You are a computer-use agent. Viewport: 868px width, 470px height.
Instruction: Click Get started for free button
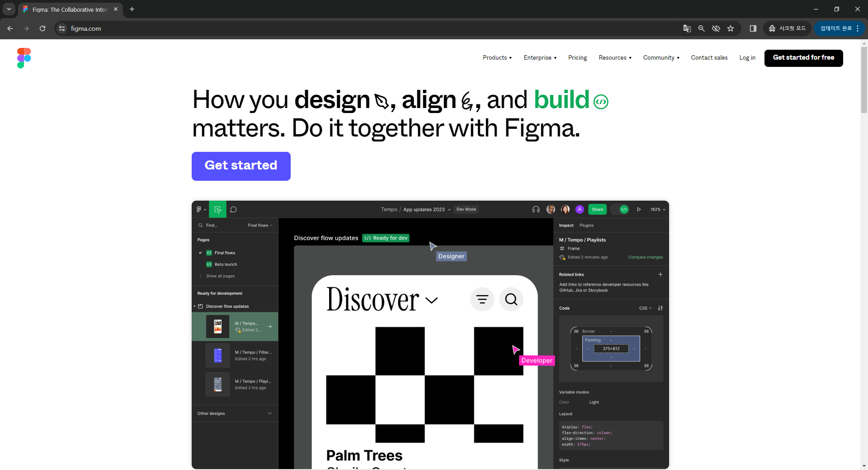(803, 58)
